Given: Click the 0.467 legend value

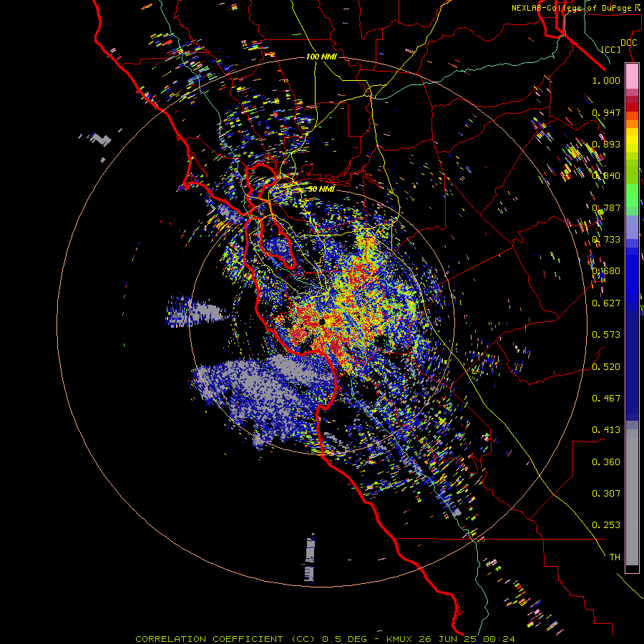Looking at the screenshot, I should [x=606, y=398].
